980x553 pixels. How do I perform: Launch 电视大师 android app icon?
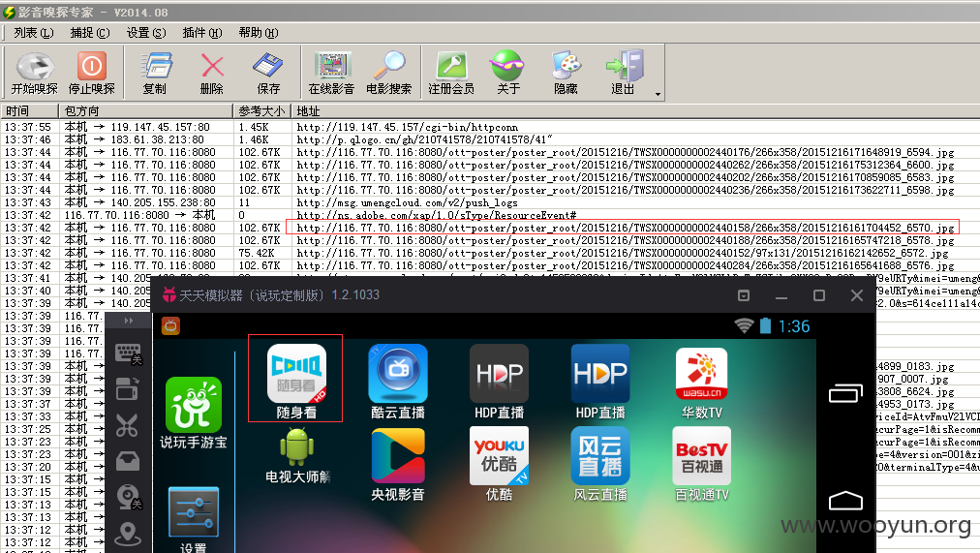pyautogui.click(x=297, y=456)
